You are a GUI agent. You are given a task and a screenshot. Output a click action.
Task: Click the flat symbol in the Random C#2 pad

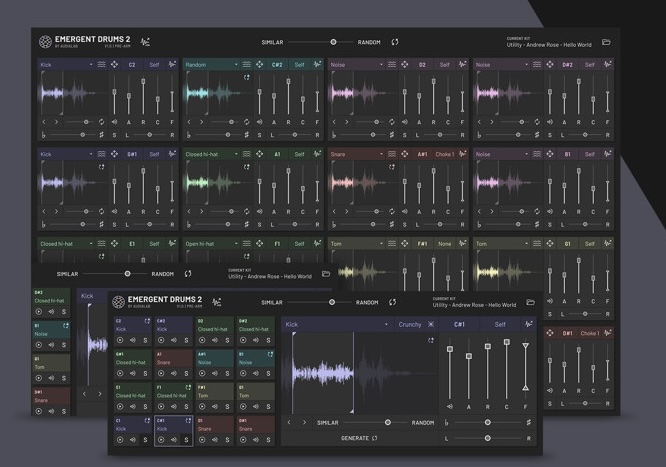pyautogui.click(x=189, y=135)
